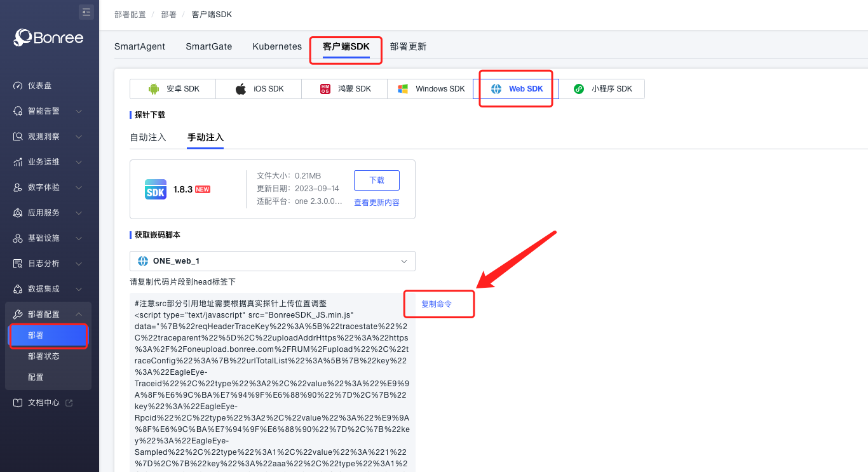Select the 鸿蒙 SDK icon
The width and height of the screenshot is (868, 472).
coord(325,89)
